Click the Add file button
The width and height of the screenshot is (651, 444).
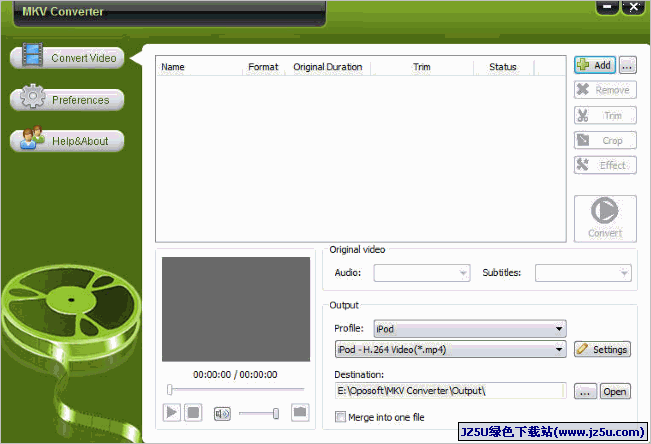click(595, 65)
